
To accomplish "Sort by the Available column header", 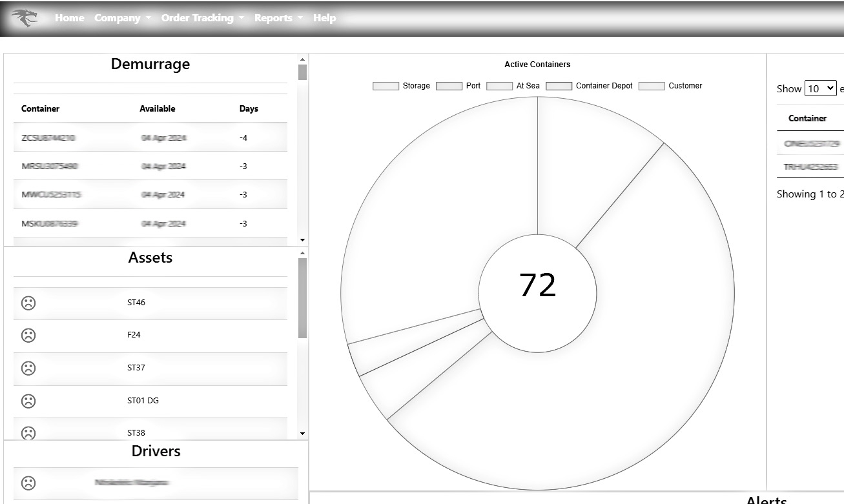I will point(157,108).
